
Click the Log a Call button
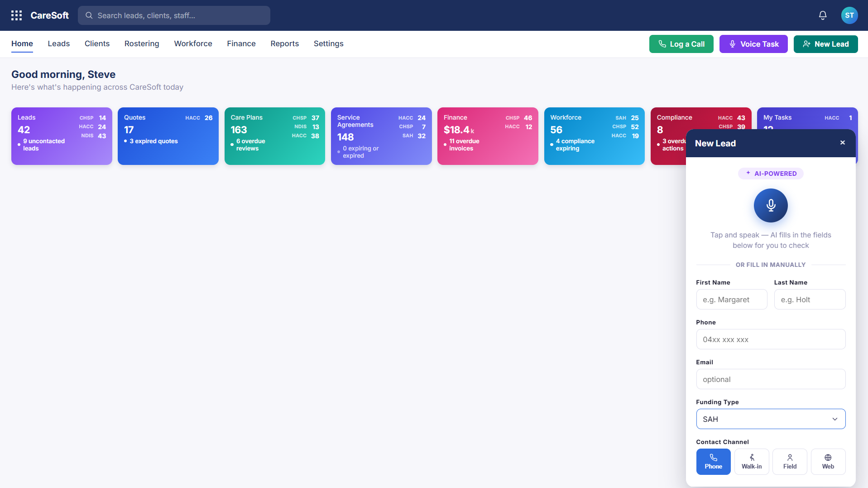[681, 44]
